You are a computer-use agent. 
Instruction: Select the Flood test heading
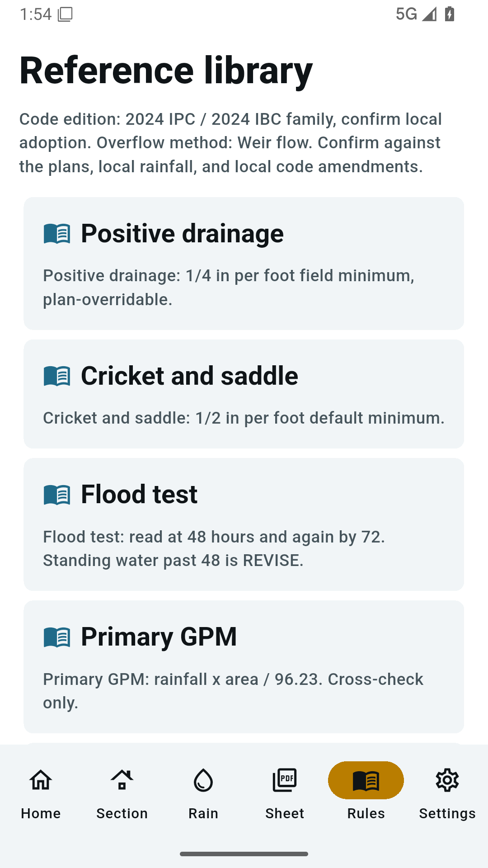pos(139,494)
